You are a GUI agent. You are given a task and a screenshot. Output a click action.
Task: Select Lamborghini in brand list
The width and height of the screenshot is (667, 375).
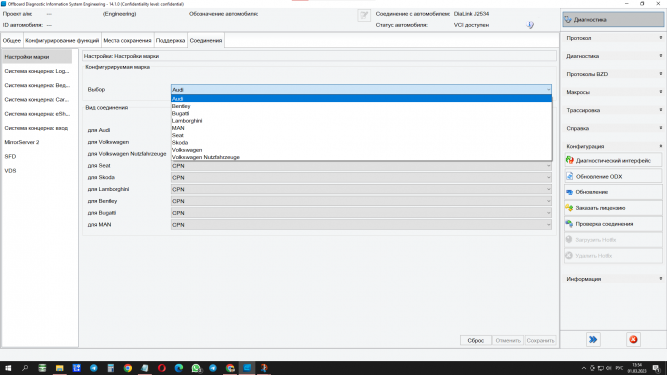[361, 121]
